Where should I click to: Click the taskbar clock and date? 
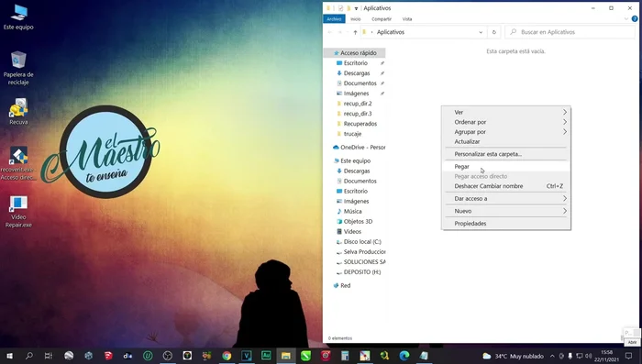tap(607, 356)
